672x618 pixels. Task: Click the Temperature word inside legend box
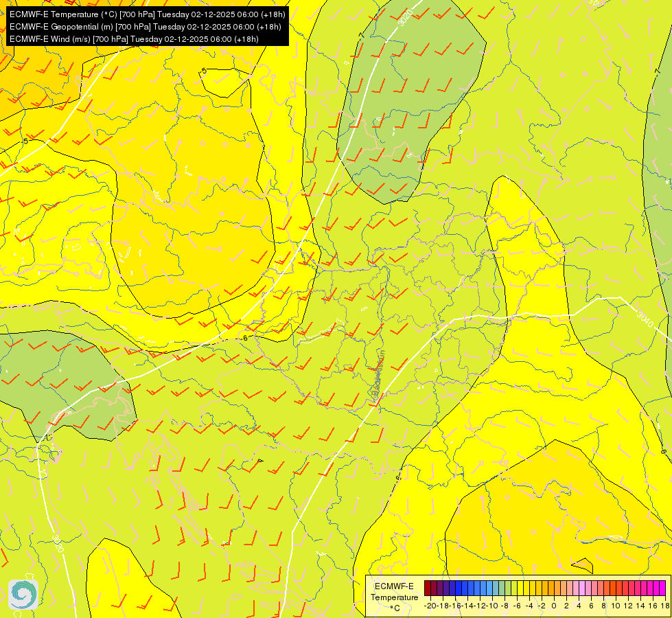pyautogui.click(x=394, y=597)
